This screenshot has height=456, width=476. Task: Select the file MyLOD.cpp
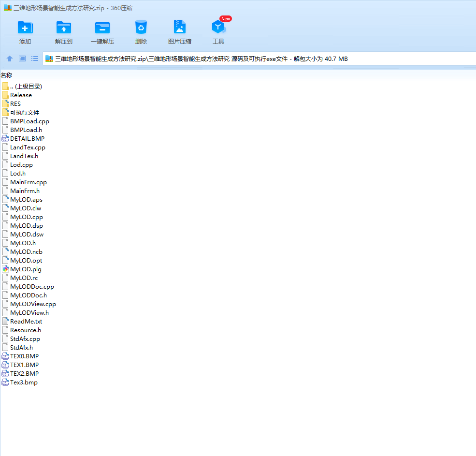(x=22, y=217)
